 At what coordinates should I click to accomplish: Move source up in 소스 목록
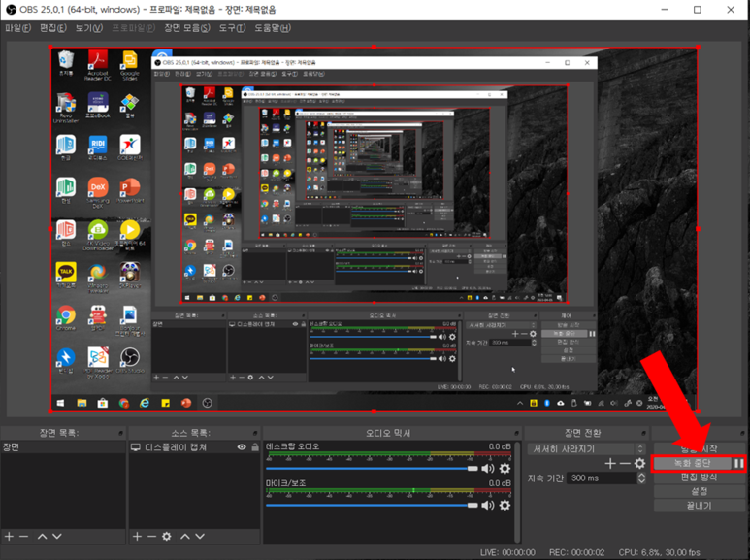tap(185, 537)
